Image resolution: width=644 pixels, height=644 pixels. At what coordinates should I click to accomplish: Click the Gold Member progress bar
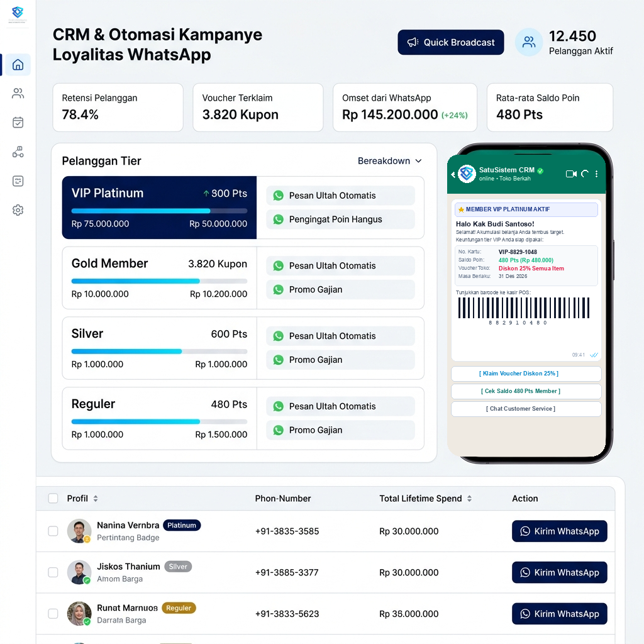coord(159,281)
